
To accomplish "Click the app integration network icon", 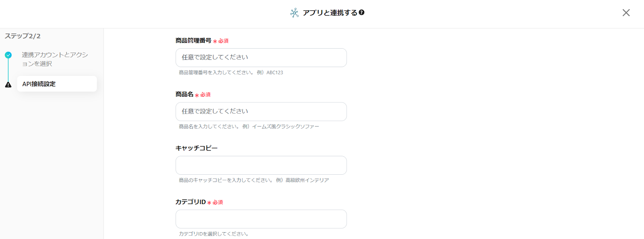I will coord(294,13).
